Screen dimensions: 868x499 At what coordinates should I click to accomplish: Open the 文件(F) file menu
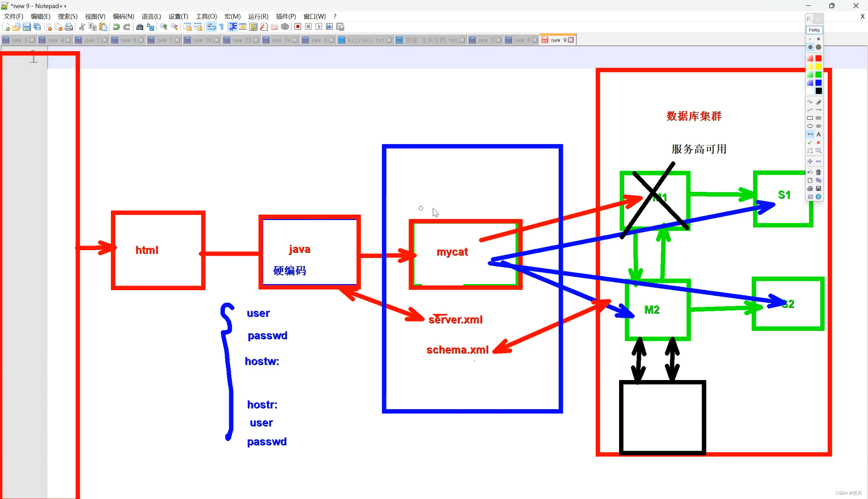click(12, 16)
